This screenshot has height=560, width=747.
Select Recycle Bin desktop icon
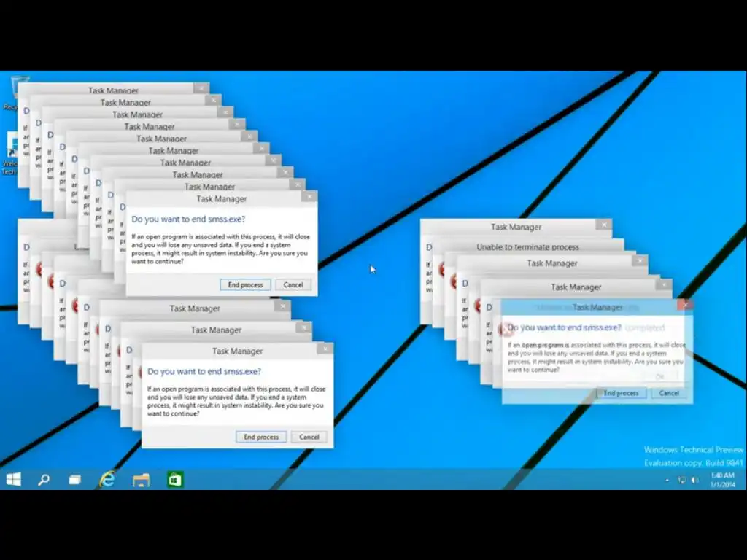point(15,93)
